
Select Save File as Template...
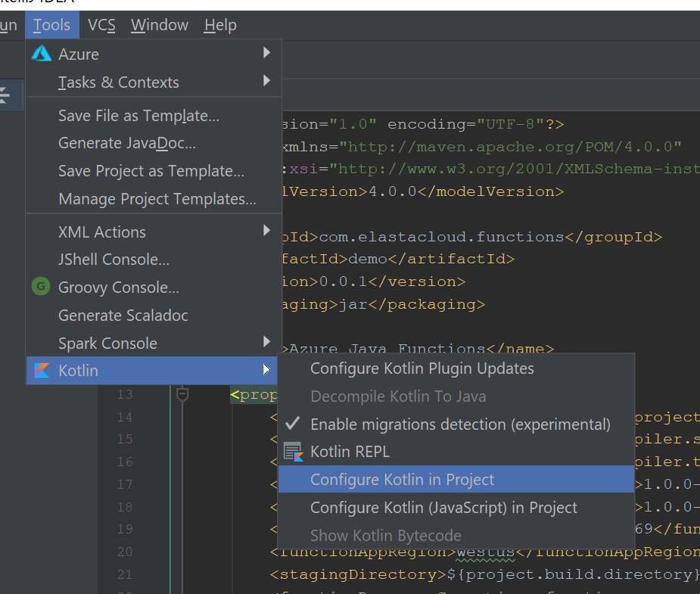click(154, 116)
